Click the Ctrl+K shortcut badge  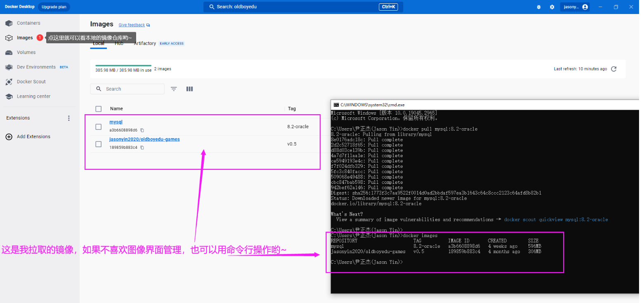[x=388, y=7]
